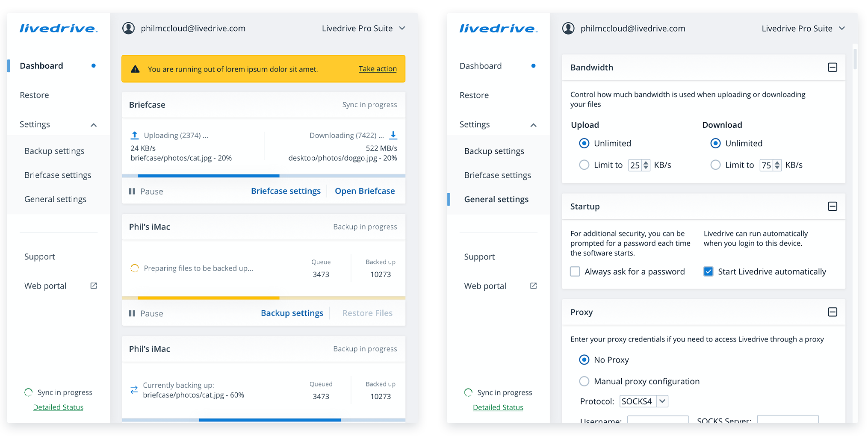Uncheck Start Livedrive automatically
868x436 pixels.
point(709,271)
